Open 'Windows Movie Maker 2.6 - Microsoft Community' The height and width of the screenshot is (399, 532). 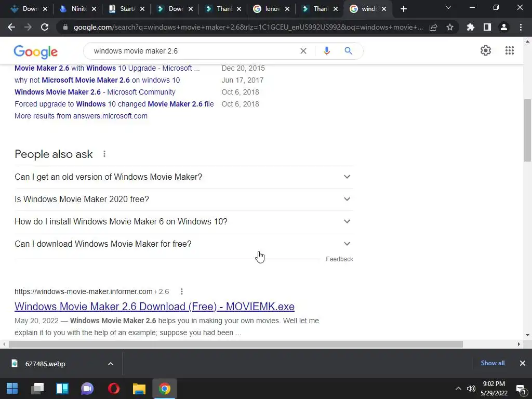point(95,92)
